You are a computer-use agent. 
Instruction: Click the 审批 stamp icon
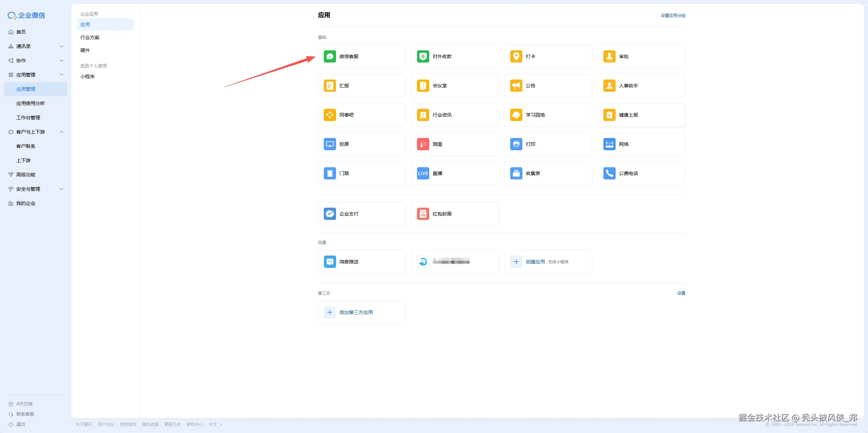pos(609,56)
